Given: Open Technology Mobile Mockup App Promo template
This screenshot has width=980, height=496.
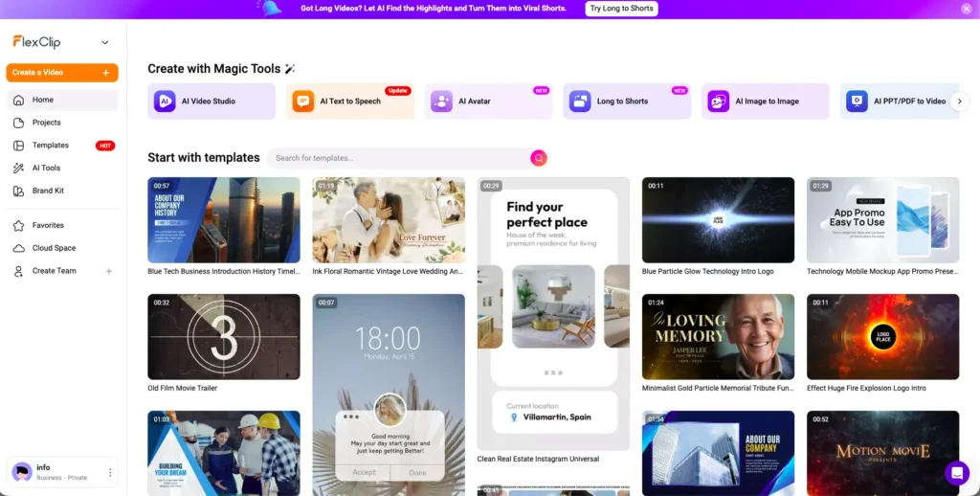Looking at the screenshot, I should tap(883, 220).
